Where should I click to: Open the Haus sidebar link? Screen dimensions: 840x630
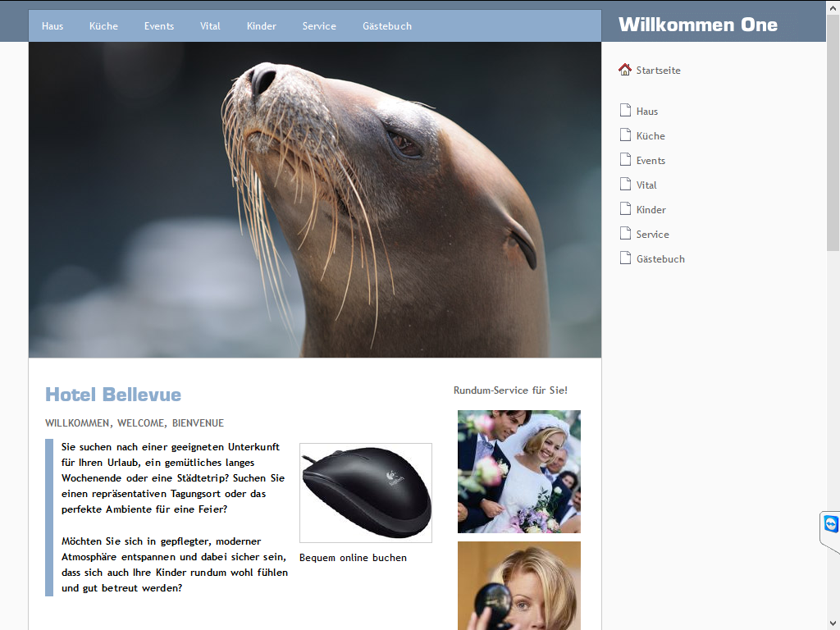point(647,112)
